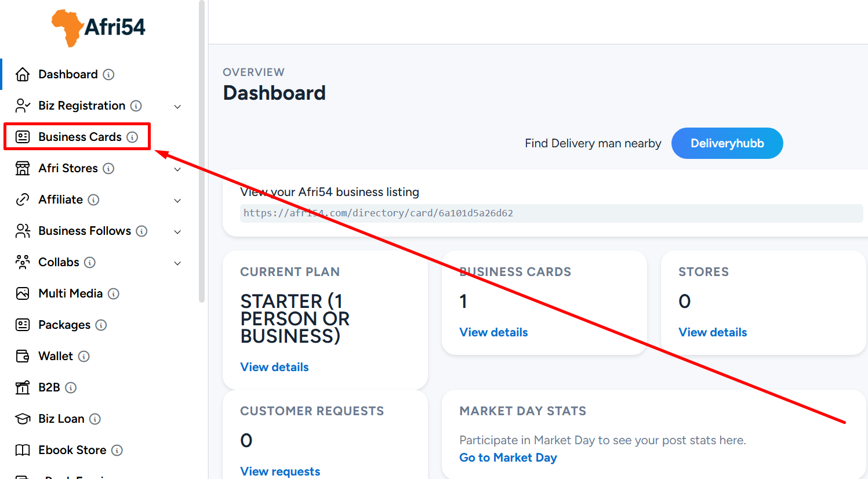The height and width of the screenshot is (479, 868).
Task: Click the Multi Media image icon
Action: pyautogui.click(x=23, y=293)
